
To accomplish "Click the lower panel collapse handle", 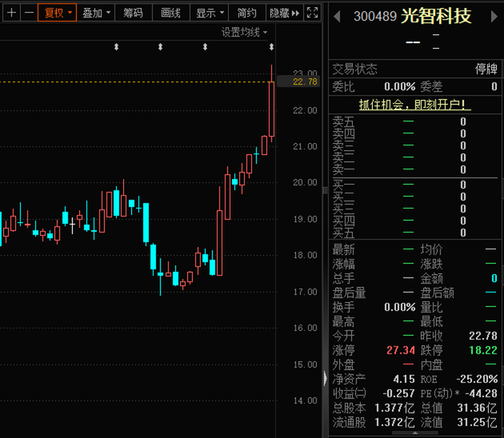I will coord(325,378).
